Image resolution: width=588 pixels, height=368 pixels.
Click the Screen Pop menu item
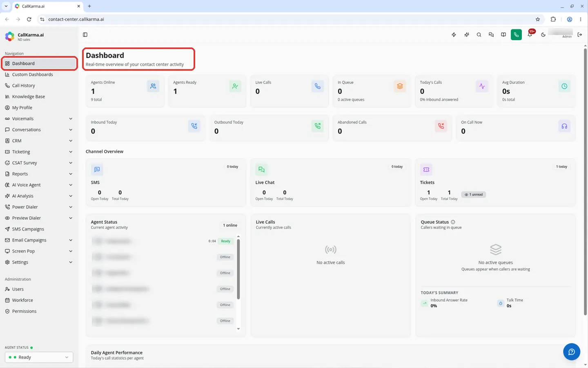pyautogui.click(x=39, y=251)
